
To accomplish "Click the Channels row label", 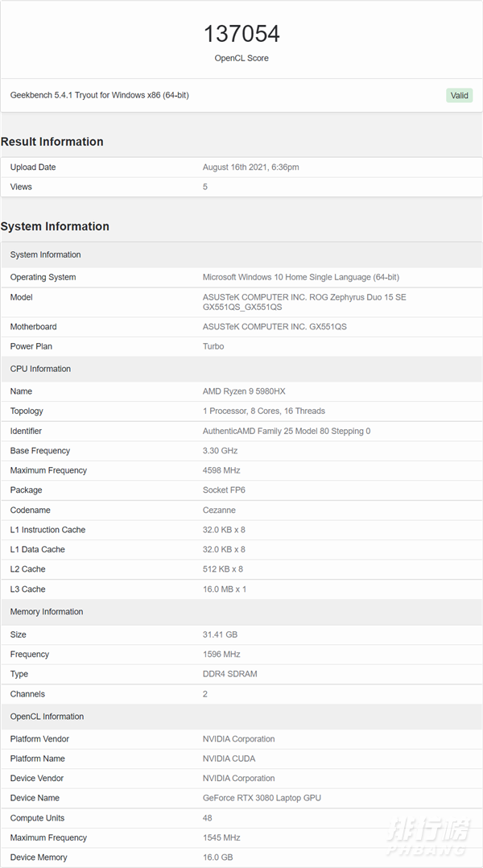I will (x=27, y=694).
